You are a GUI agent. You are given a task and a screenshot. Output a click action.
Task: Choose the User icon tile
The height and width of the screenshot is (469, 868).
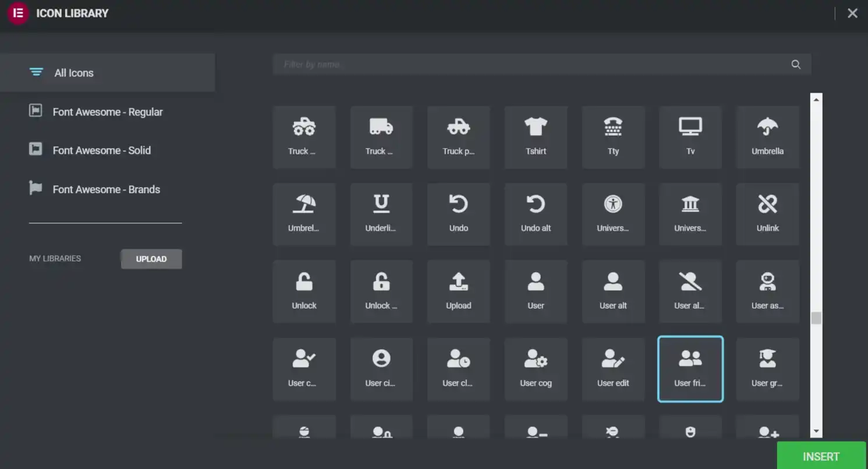[536, 292]
